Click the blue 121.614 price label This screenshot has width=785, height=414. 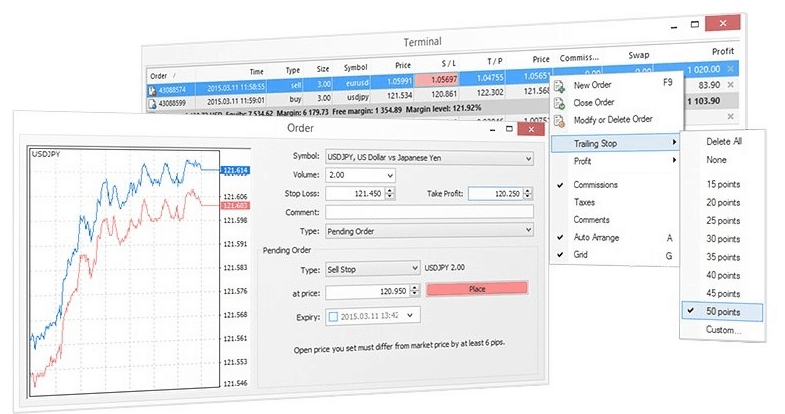click(x=235, y=170)
